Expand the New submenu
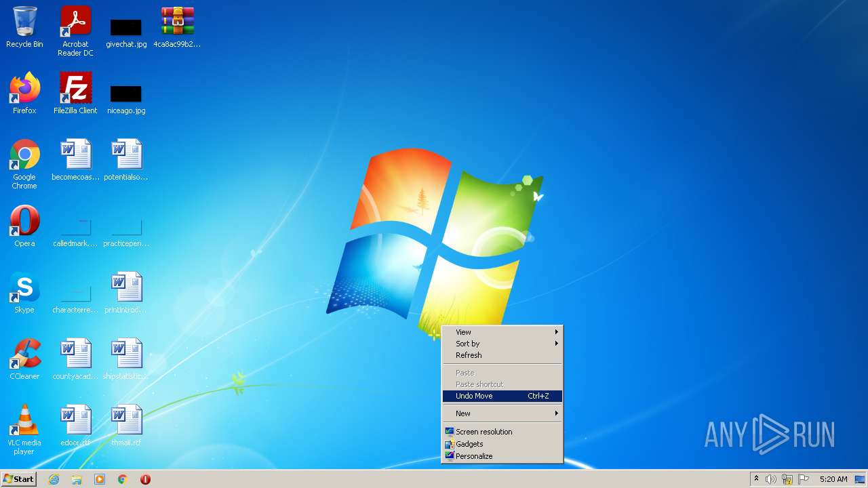Viewport: 868px width, 488px height. pyautogui.click(x=502, y=413)
